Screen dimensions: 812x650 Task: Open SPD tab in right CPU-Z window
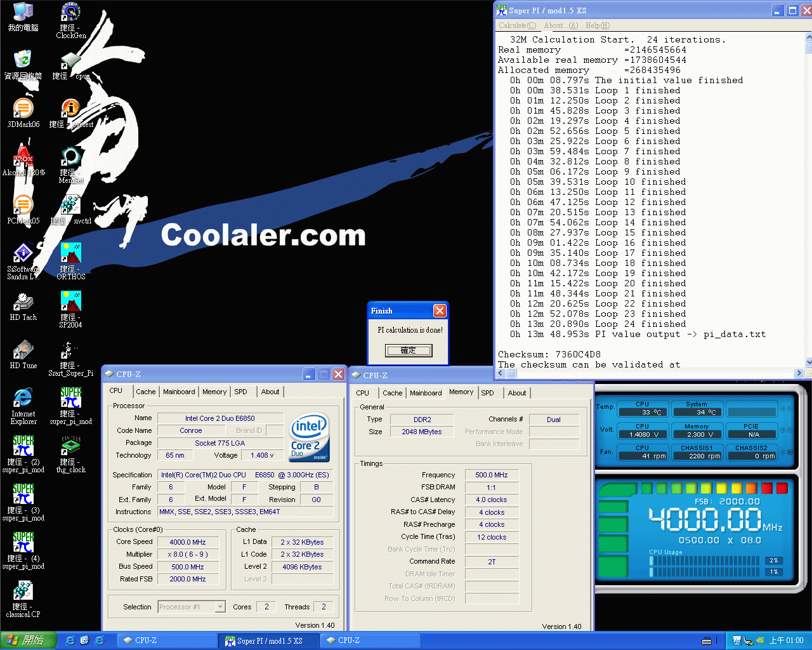point(487,393)
